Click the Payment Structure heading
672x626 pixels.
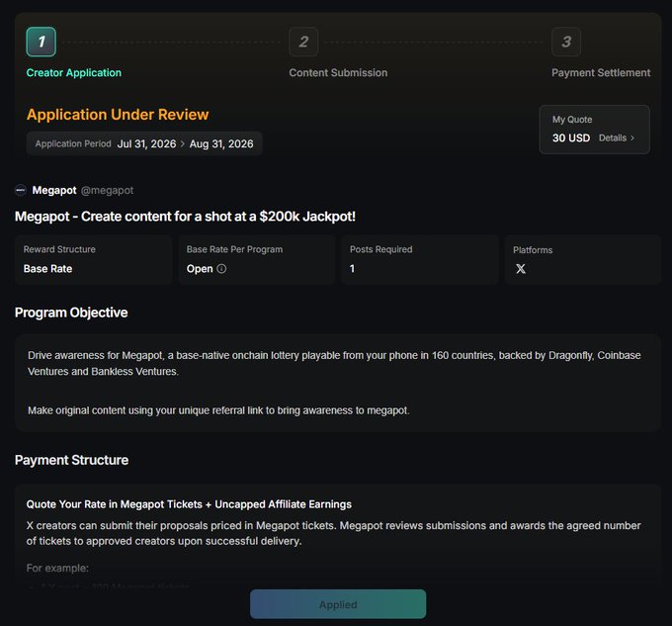coord(71,460)
